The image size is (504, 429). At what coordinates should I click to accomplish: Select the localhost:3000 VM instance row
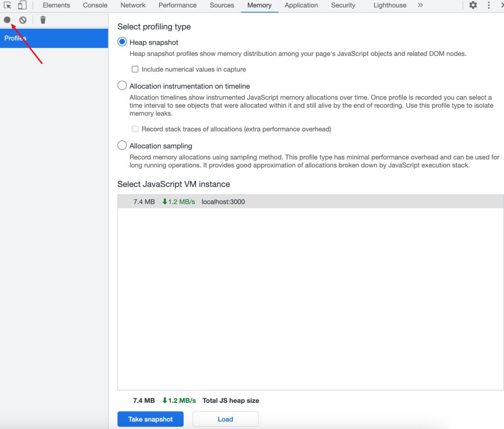pos(310,202)
